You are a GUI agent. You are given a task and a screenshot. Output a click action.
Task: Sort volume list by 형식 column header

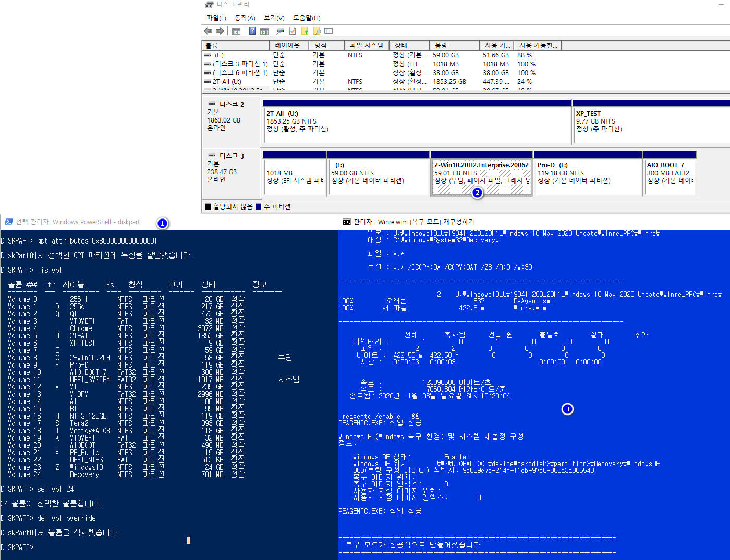(326, 45)
